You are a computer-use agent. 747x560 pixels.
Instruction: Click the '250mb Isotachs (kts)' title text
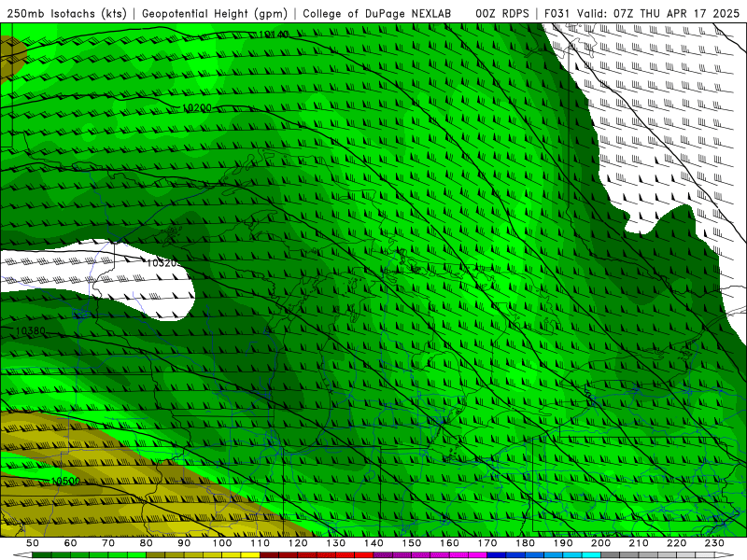[66, 14]
